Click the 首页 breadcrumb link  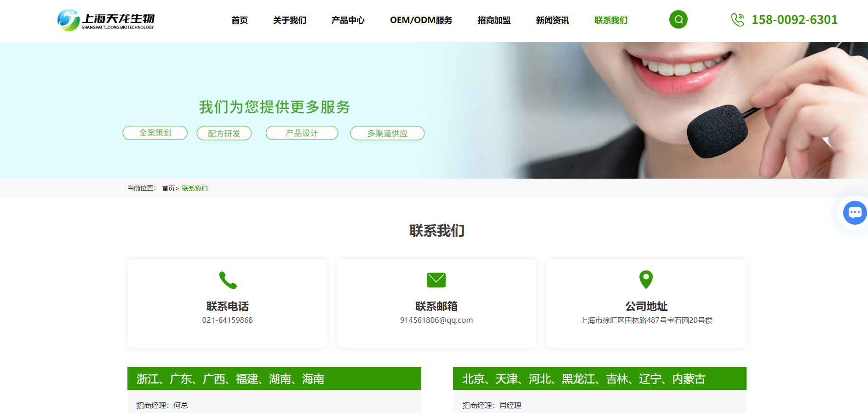point(168,188)
